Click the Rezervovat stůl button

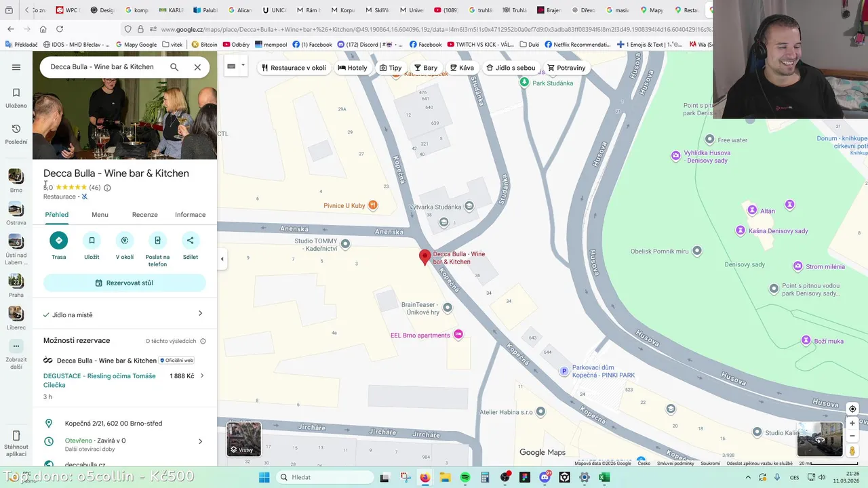(125, 283)
